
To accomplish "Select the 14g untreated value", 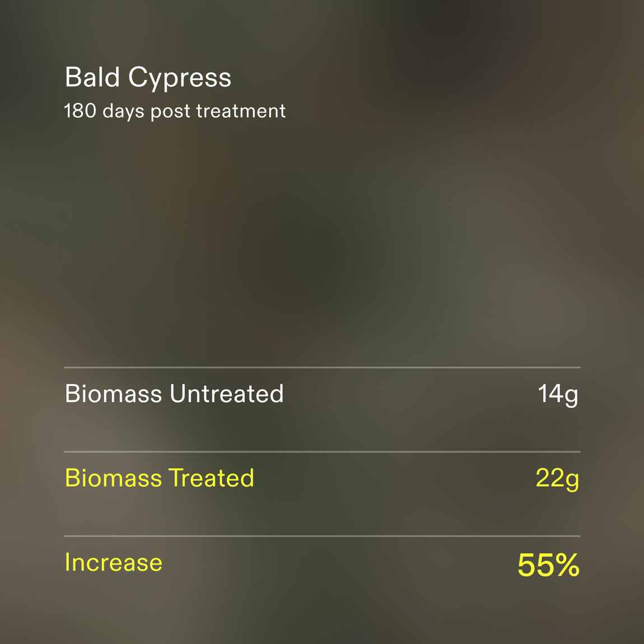I will click(x=558, y=394).
